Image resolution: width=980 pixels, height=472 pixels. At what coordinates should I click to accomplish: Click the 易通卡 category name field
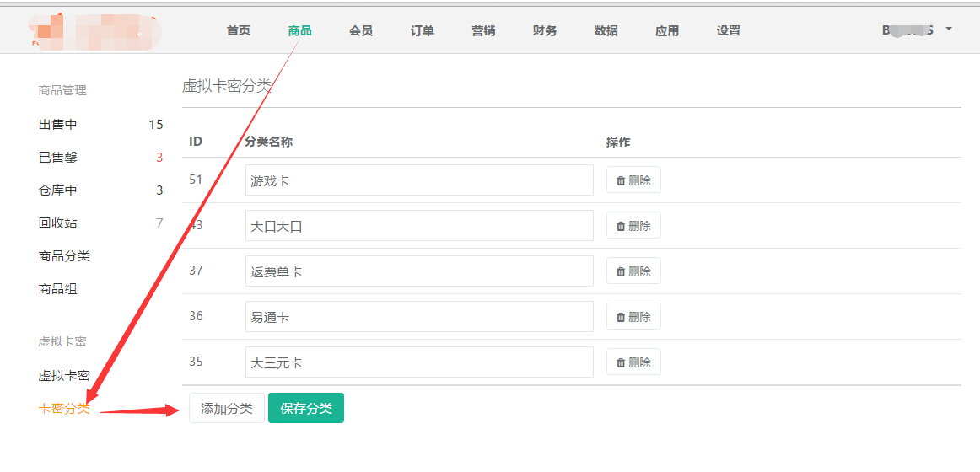click(x=419, y=317)
